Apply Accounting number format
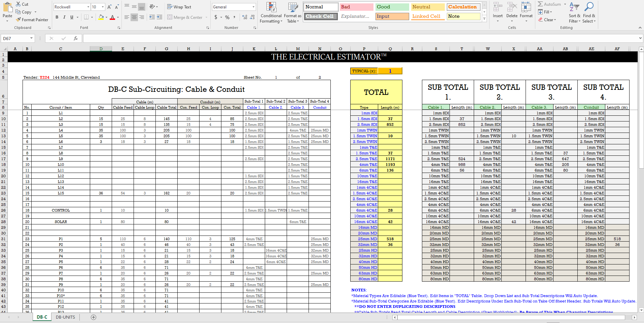644x323 pixels. [216, 17]
